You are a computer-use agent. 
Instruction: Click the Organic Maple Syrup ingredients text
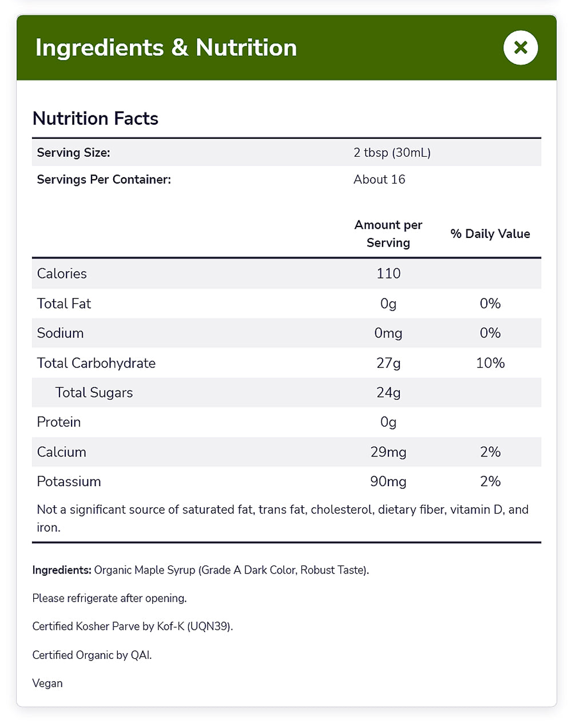(x=231, y=570)
